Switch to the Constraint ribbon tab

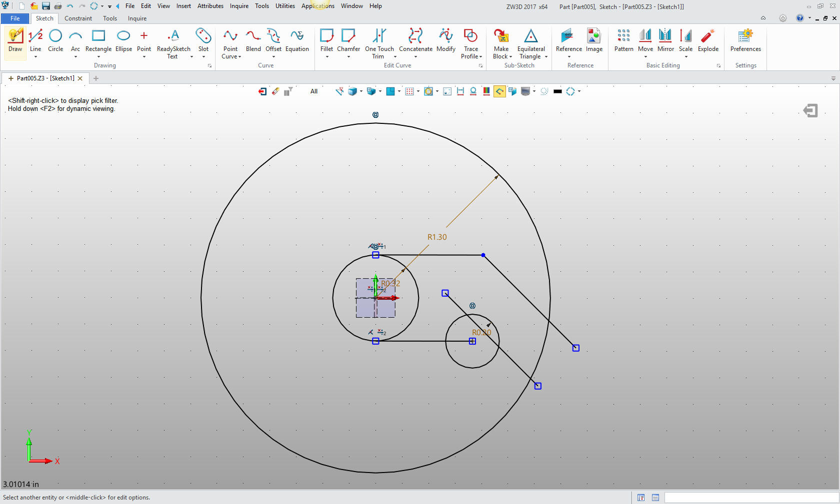coord(78,18)
